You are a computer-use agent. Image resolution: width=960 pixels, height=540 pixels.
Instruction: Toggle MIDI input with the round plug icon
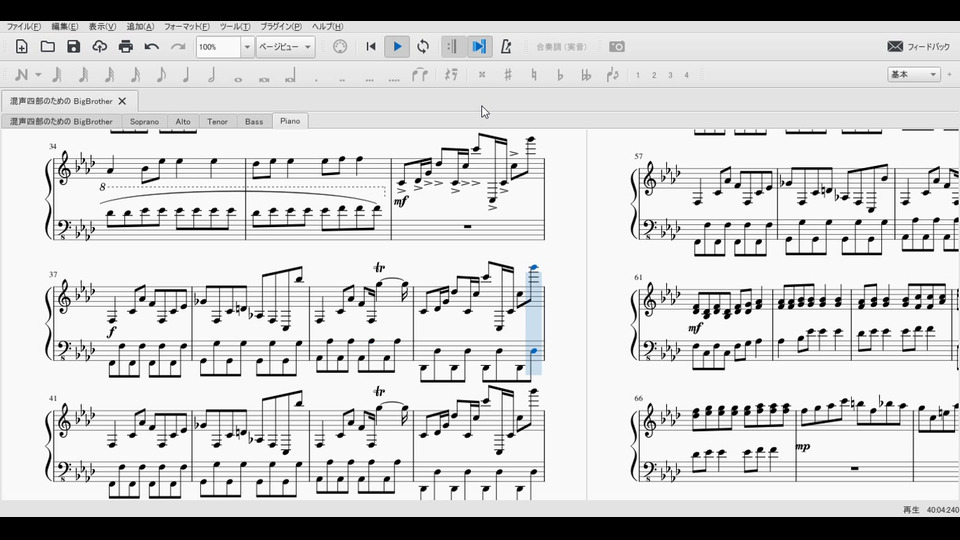click(340, 47)
